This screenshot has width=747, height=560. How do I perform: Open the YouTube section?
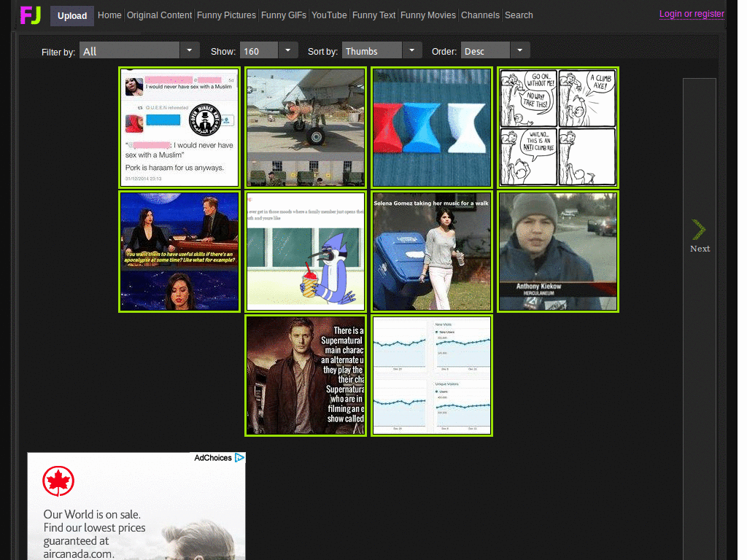[329, 15]
